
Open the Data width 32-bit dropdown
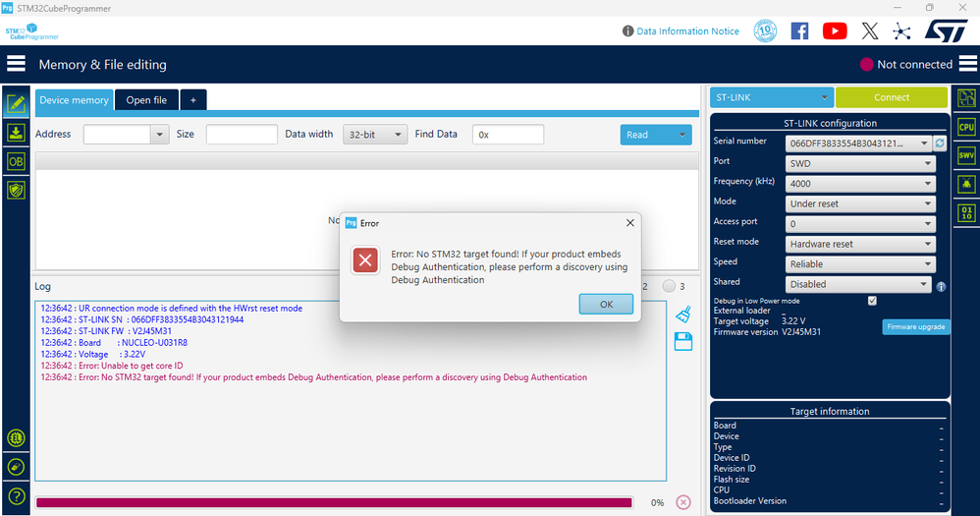(375, 135)
